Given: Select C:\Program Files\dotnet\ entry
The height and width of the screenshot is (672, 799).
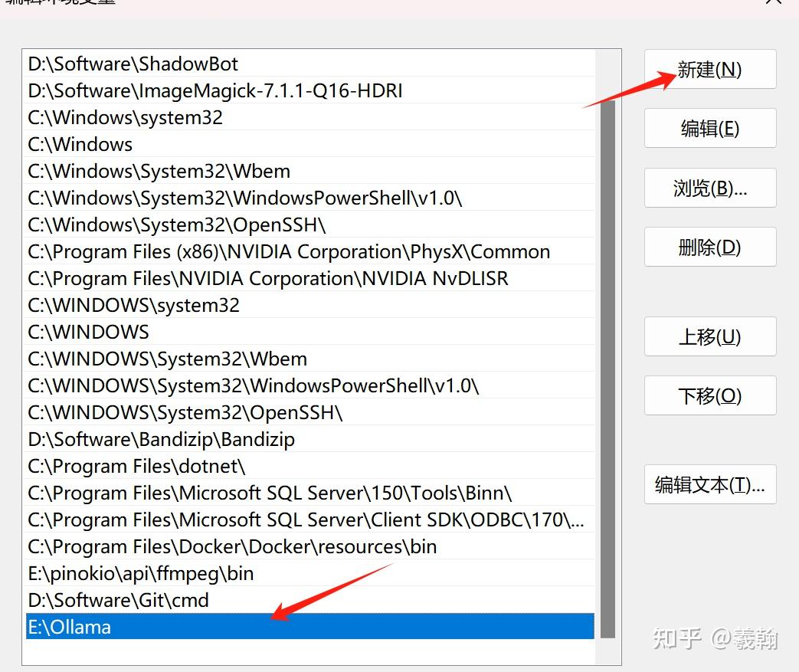Looking at the screenshot, I should pyautogui.click(x=309, y=467).
